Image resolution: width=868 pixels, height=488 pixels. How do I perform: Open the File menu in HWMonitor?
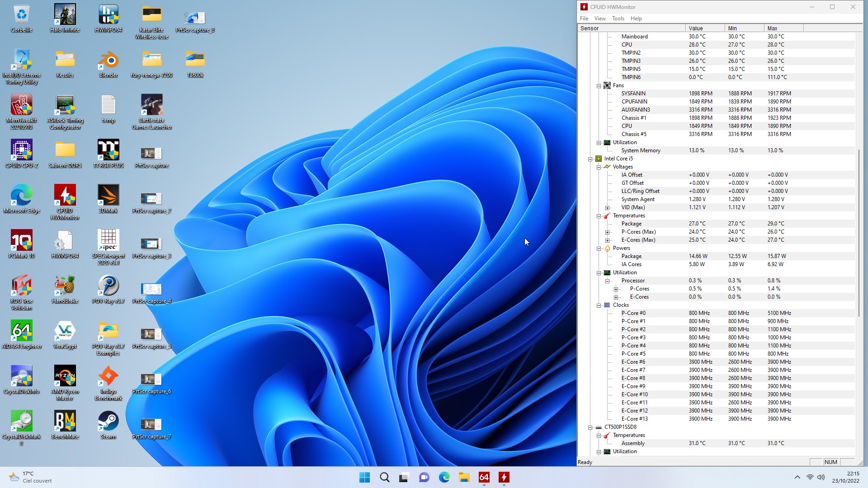[x=584, y=18]
